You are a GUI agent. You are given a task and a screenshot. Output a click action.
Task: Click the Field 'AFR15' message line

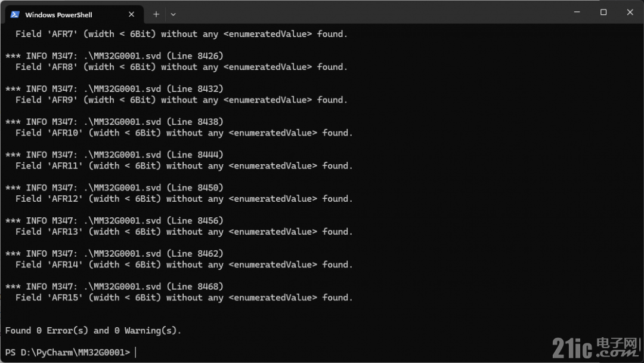click(x=184, y=298)
